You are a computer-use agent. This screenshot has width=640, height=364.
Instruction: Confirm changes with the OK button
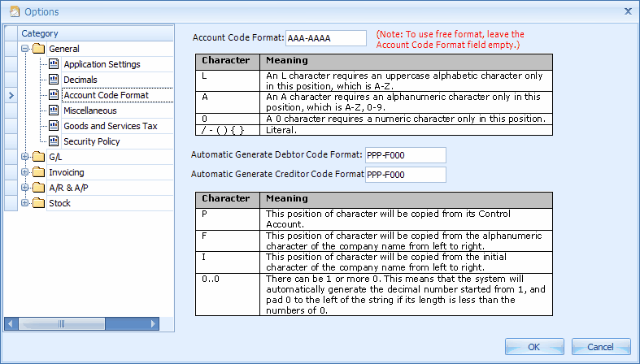coord(534,347)
